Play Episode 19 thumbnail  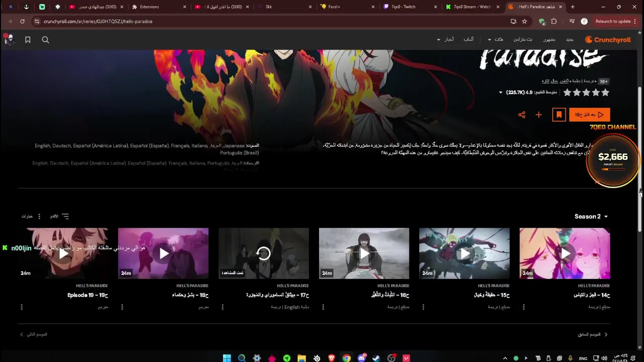63,253
